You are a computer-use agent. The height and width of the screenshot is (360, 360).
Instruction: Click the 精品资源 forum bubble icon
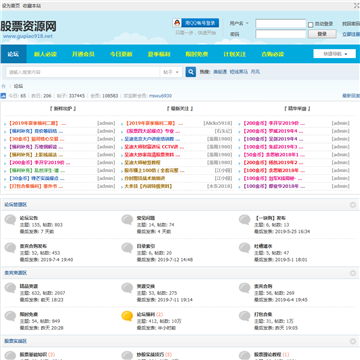coord(10,288)
